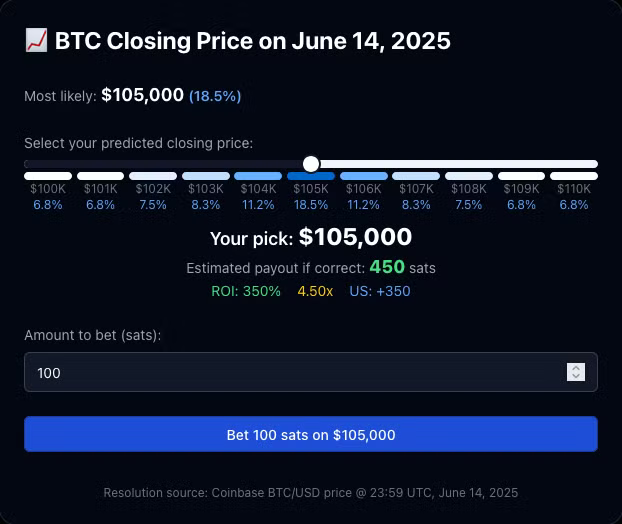Image resolution: width=622 pixels, height=524 pixels.
Task: Click the slider track right of thumb
Action: (459, 164)
